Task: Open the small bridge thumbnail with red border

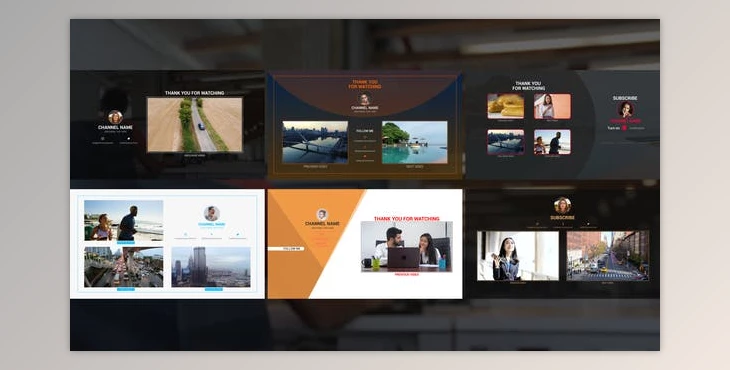Action: tap(506, 142)
